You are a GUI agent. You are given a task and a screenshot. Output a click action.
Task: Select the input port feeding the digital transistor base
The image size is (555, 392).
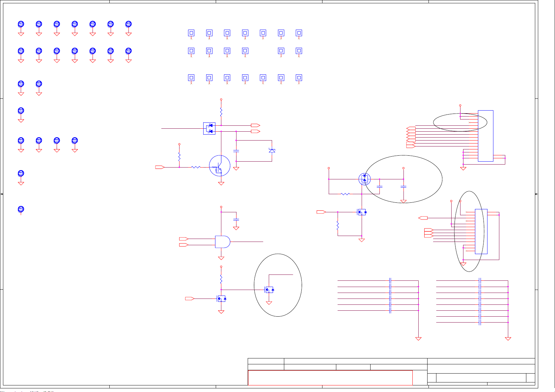pyautogui.click(x=160, y=167)
